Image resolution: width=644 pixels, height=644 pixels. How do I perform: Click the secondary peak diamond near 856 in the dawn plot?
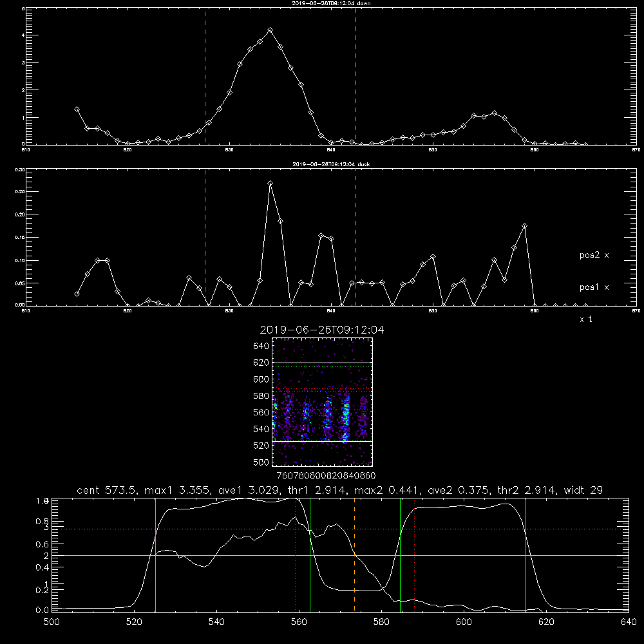click(494, 113)
